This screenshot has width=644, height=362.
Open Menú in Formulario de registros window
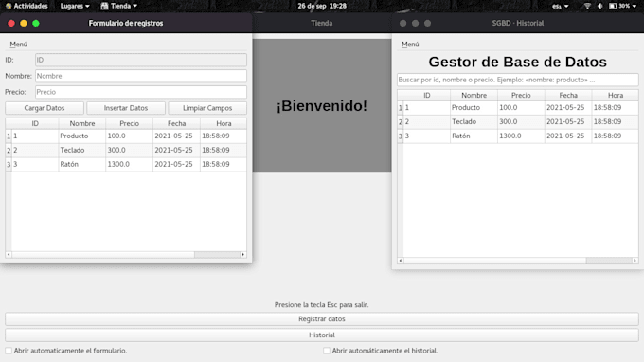19,44
